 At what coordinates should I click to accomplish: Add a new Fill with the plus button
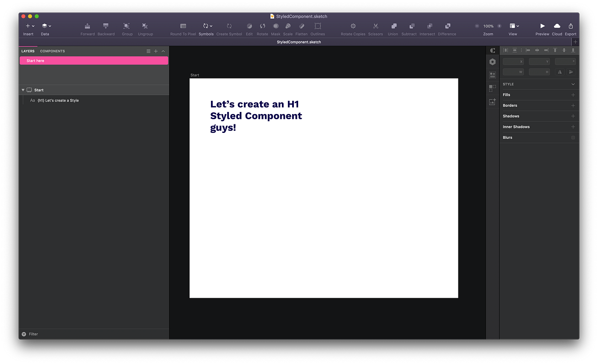(573, 94)
